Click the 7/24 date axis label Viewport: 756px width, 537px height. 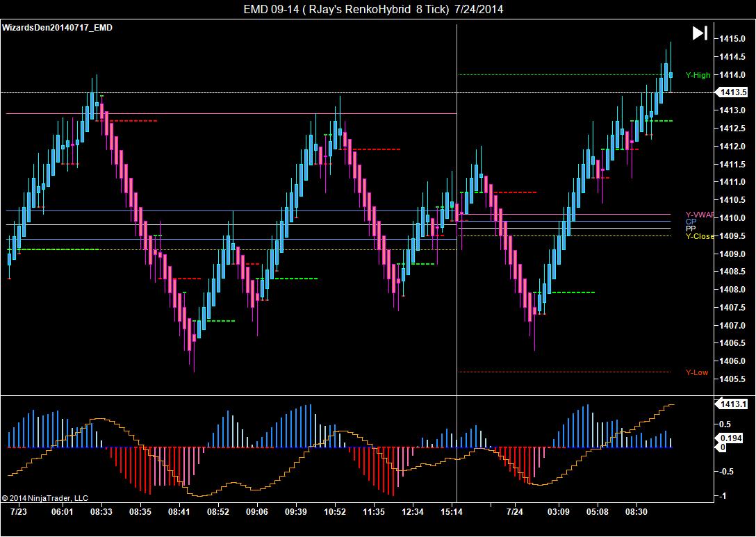(x=514, y=512)
